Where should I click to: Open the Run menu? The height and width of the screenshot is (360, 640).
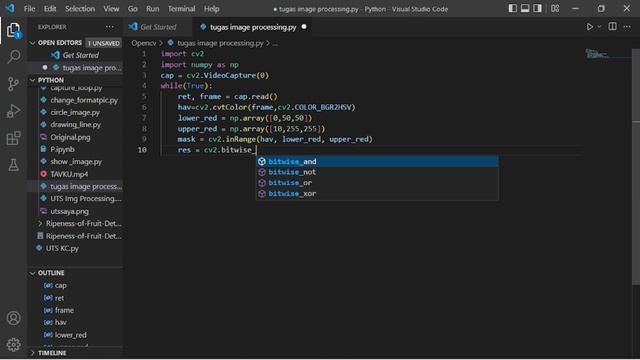point(153,9)
